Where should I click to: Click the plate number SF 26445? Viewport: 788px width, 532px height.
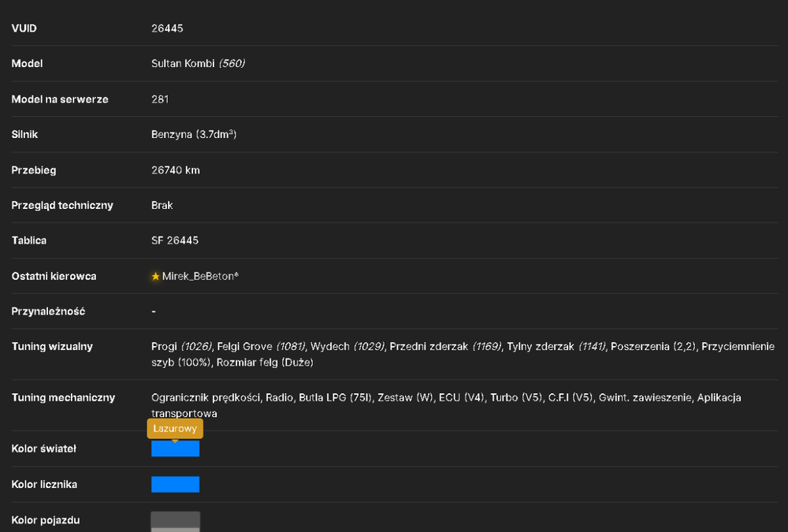point(175,240)
